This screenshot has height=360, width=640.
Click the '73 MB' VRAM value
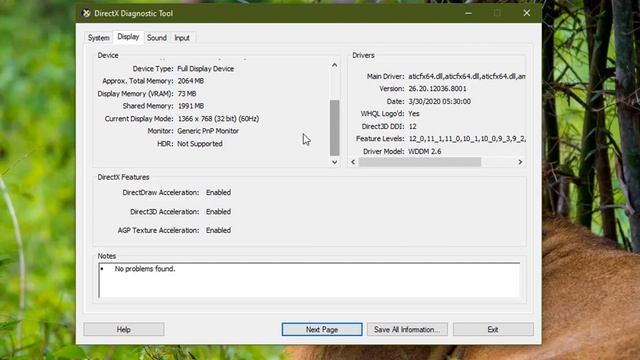coord(187,93)
